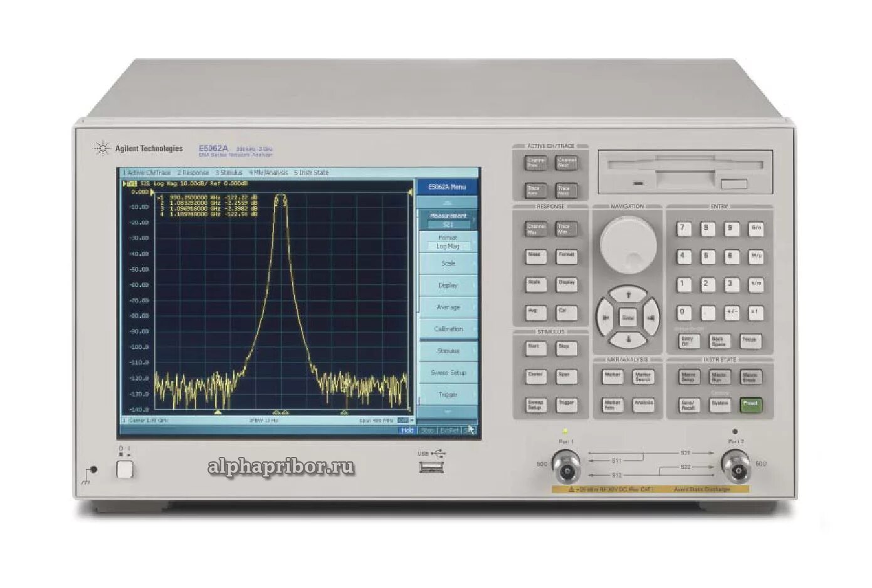
Task: Hit the green Preset key
Action: (750, 405)
